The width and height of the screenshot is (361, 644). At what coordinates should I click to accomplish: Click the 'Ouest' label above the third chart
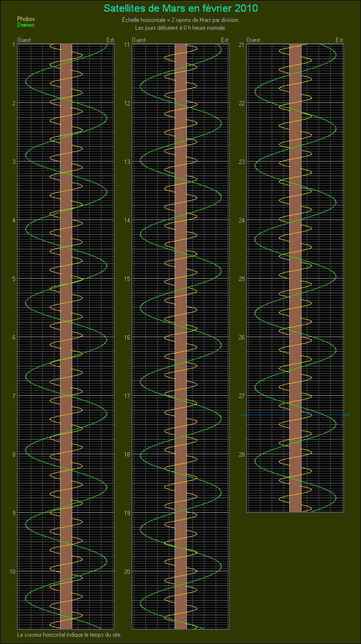click(x=253, y=40)
